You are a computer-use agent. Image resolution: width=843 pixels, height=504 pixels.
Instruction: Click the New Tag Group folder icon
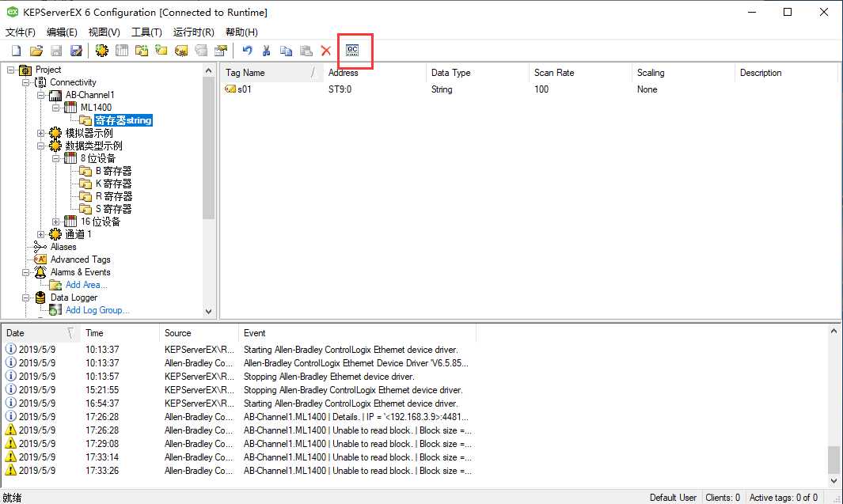coord(142,51)
